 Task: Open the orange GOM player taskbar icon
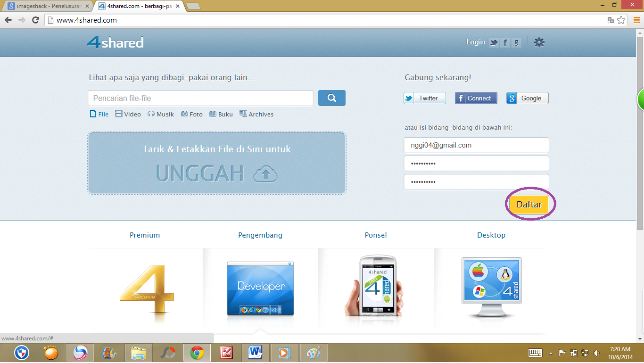pyautogui.click(x=51, y=353)
